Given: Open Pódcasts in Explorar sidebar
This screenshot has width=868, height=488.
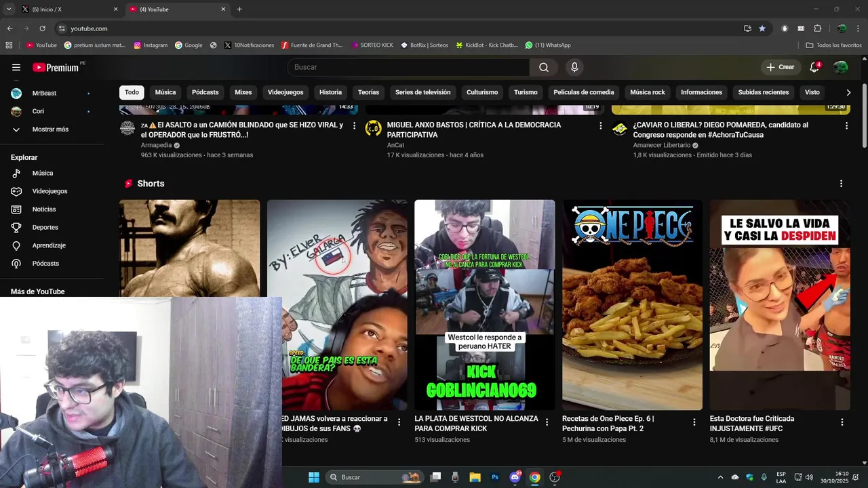Looking at the screenshot, I should click(x=45, y=263).
